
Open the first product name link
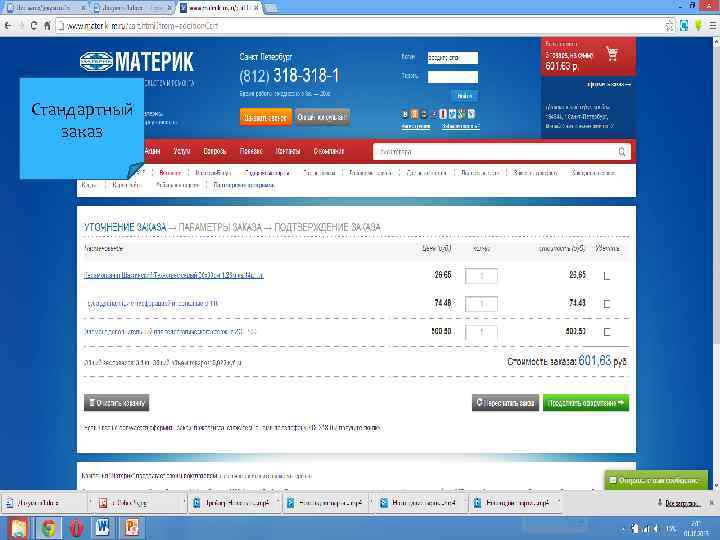click(174, 275)
